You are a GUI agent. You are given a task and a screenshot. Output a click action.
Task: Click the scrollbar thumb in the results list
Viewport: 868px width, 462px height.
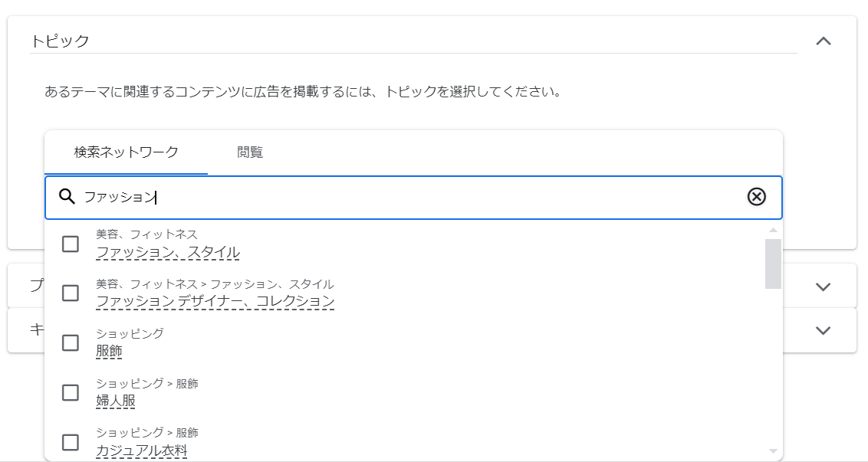click(x=773, y=264)
